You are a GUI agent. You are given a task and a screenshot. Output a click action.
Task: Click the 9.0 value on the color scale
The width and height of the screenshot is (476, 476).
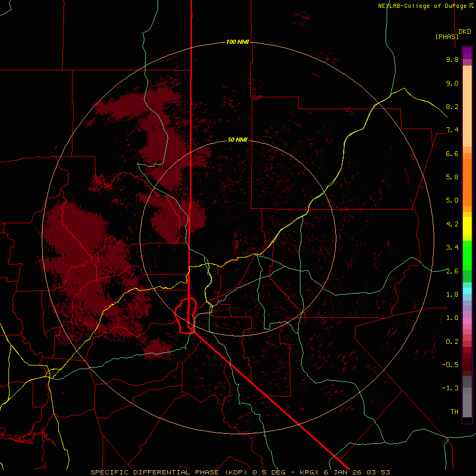(452, 83)
